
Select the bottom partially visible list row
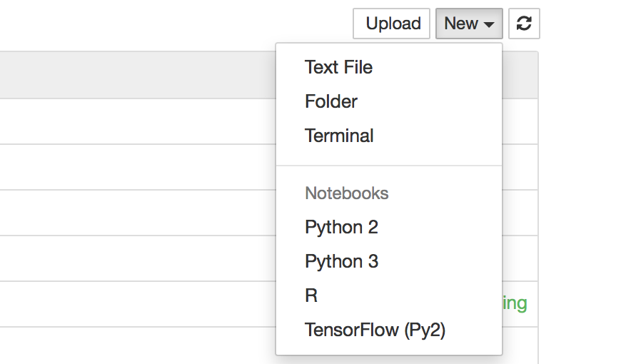click(x=136, y=346)
